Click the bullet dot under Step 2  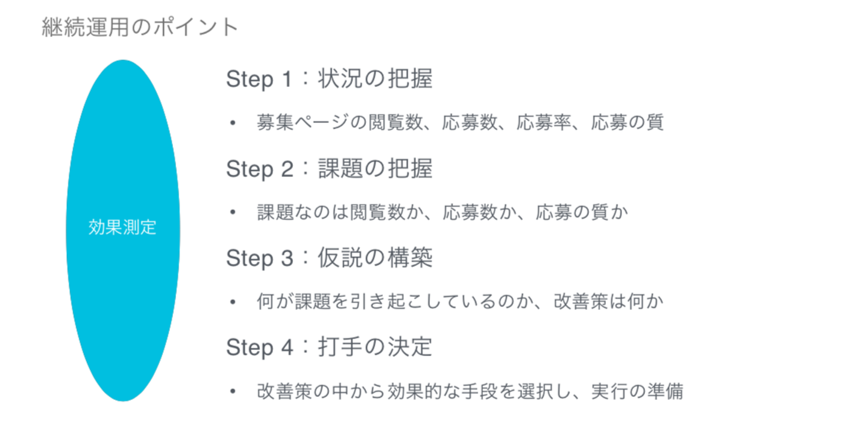(x=233, y=213)
